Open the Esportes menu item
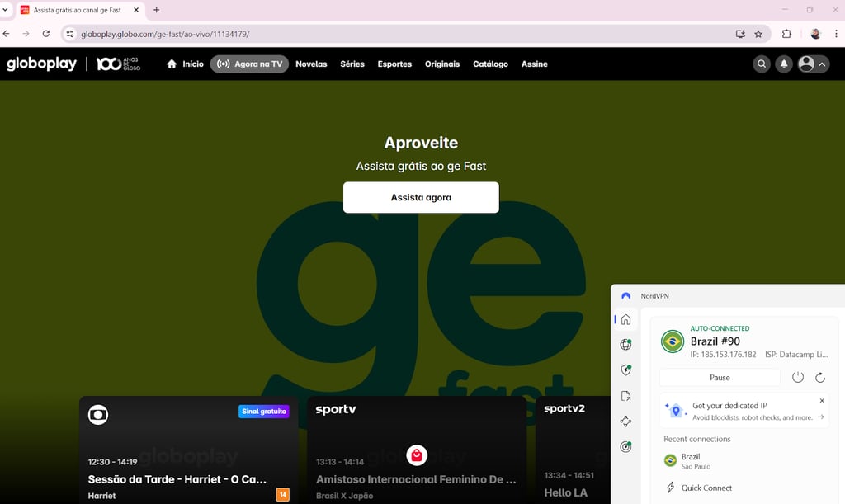The height and width of the screenshot is (504, 845). point(394,64)
